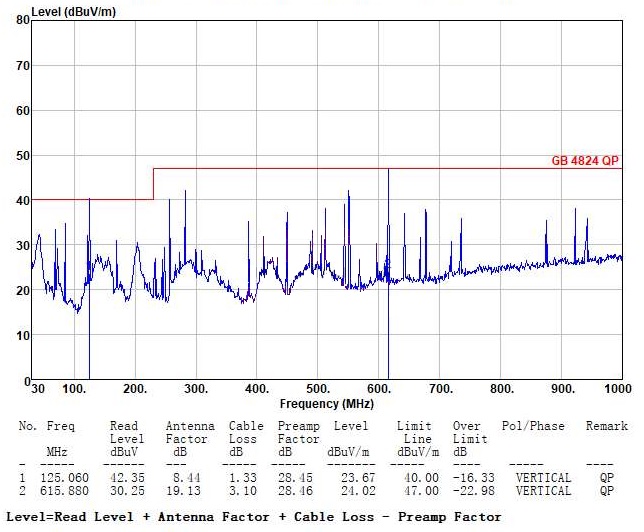Click the 'Frequency (MHz)' axis title
This screenshot has height=532, width=644.
tap(327, 403)
